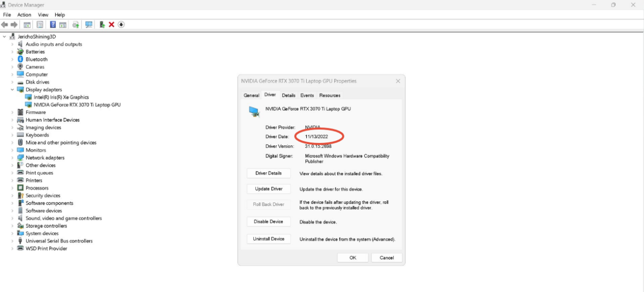Click the Cameras category icon
Viewport: 644px width, 292px height.
tap(20, 67)
